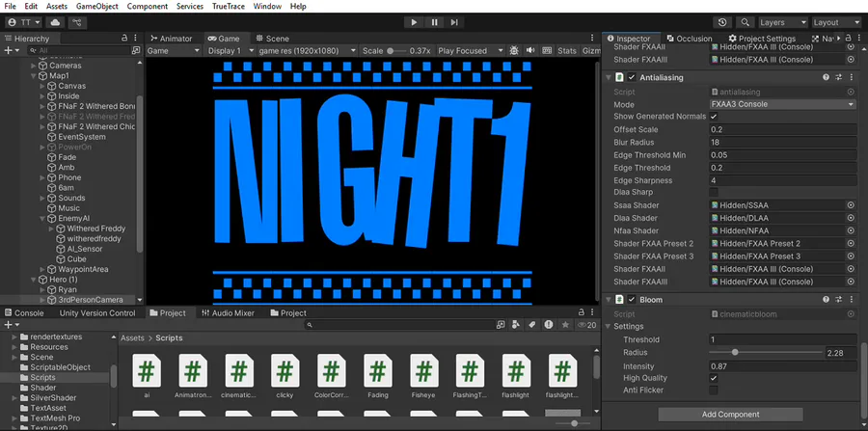868x431 pixels.
Task: Switch to the Scene tab
Action: [x=272, y=39]
